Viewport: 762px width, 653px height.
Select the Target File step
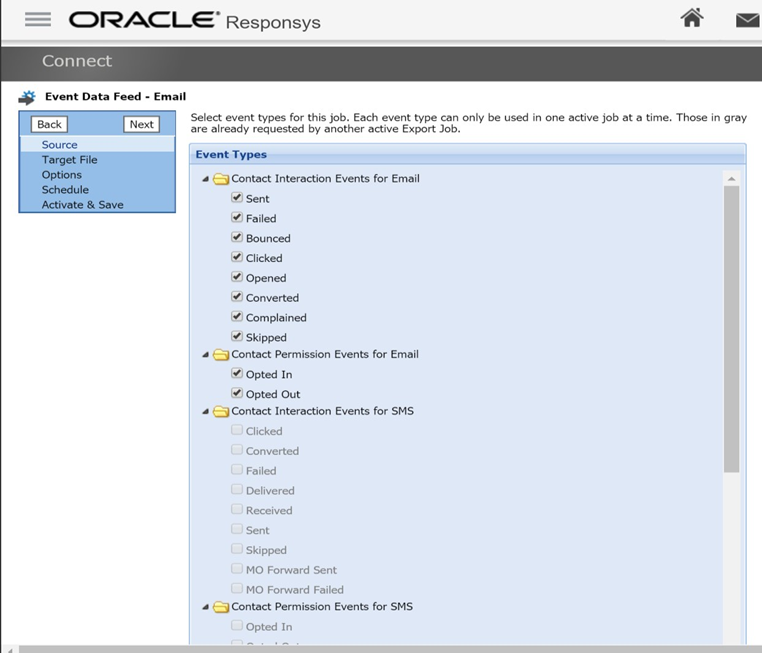[x=69, y=160]
